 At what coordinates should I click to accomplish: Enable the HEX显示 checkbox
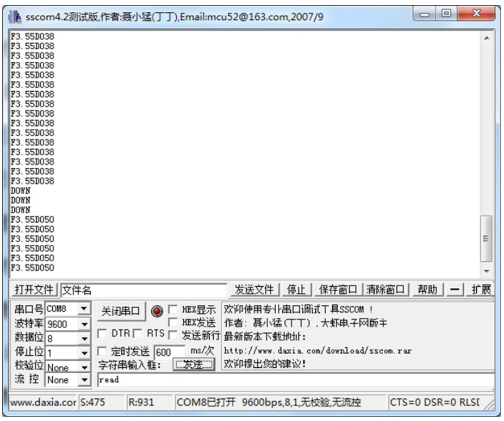coord(173,309)
